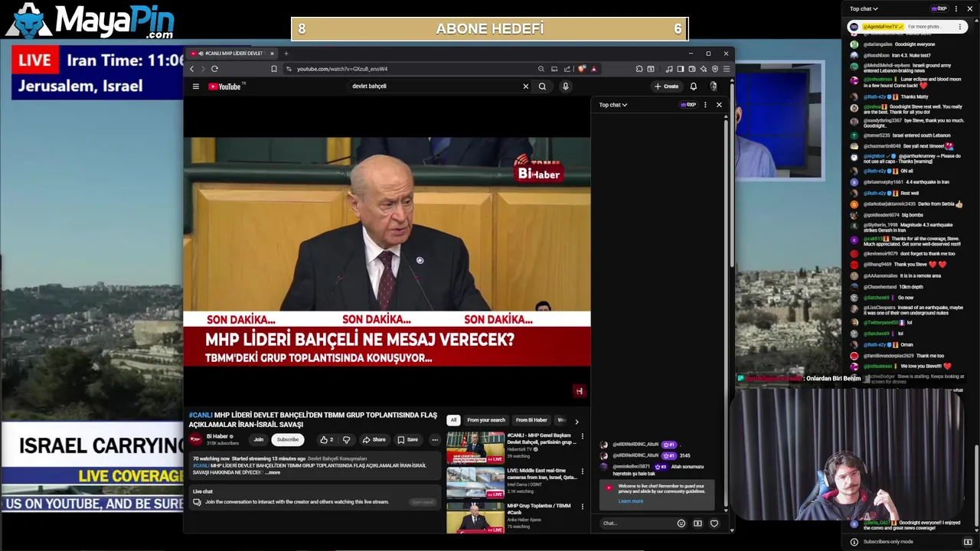The width and height of the screenshot is (980, 551).
Task: Select the 'From your search' chip
Action: (486, 420)
